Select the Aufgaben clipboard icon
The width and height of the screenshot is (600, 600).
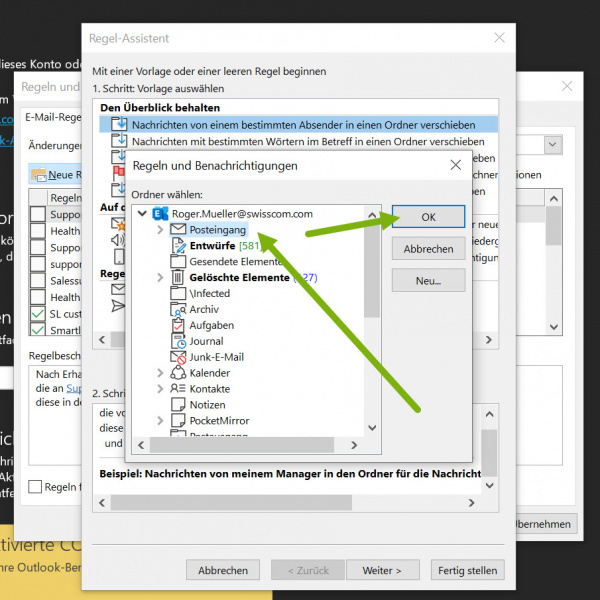pyautogui.click(x=178, y=325)
